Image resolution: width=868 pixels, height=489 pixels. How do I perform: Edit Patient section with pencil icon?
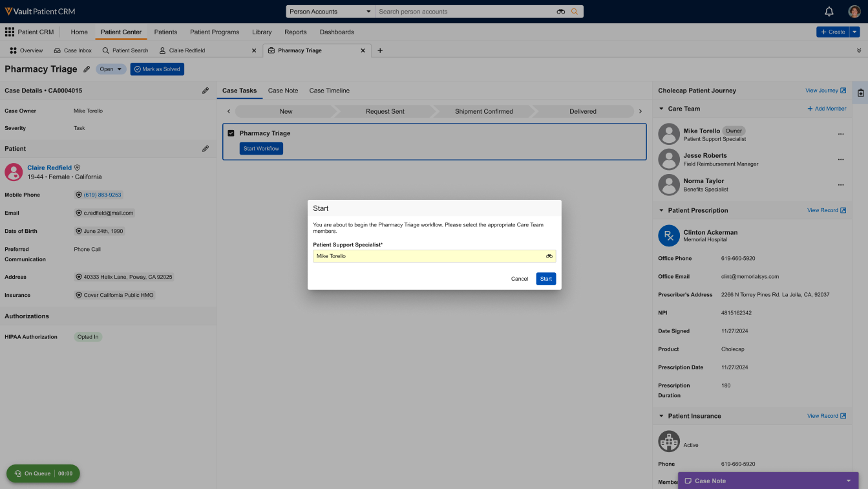pyautogui.click(x=206, y=149)
